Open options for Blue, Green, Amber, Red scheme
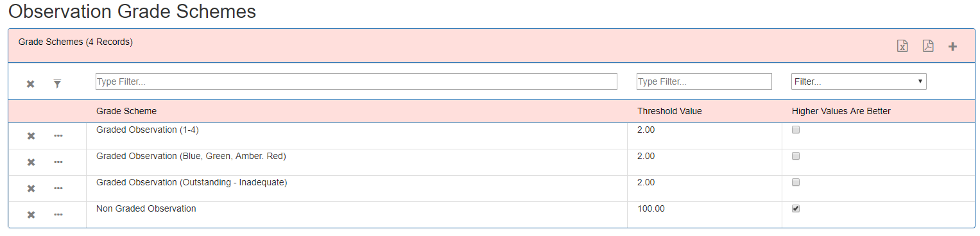The height and width of the screenshot is (236, 980). pos(58,162)
